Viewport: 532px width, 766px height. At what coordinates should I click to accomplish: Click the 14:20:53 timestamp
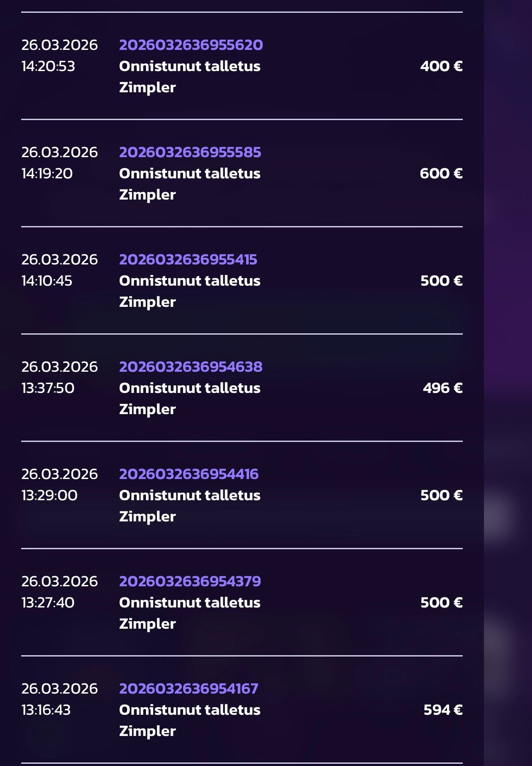pyautogui.click(x=48, y=66)
